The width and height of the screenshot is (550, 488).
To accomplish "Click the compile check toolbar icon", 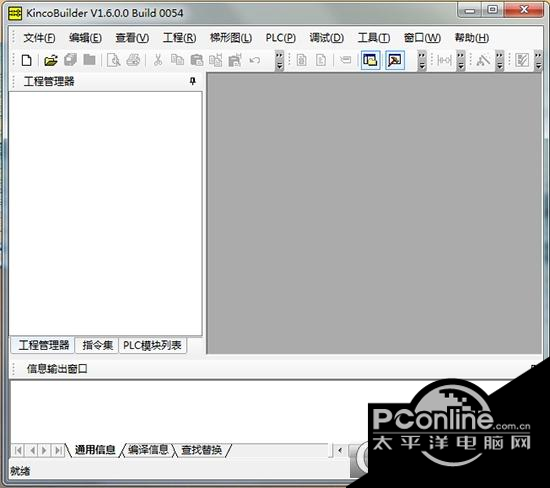I will (x=522, y=60).
